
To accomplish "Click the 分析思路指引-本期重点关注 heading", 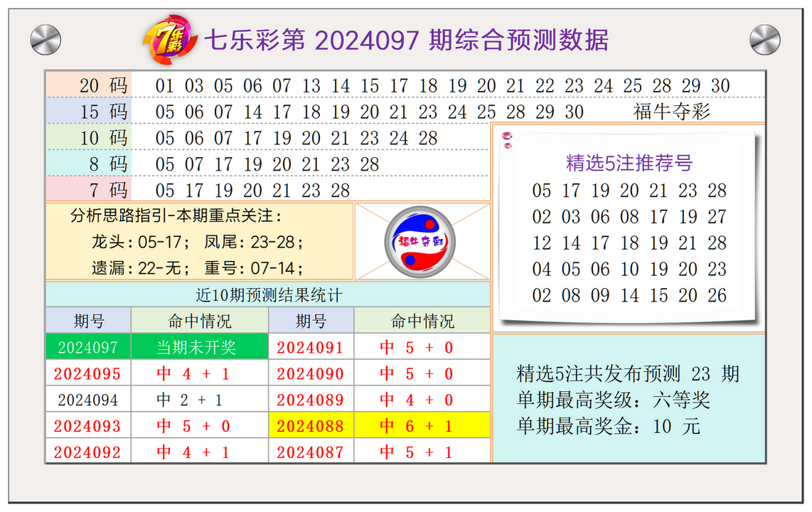I will click(x=176, y=215).
